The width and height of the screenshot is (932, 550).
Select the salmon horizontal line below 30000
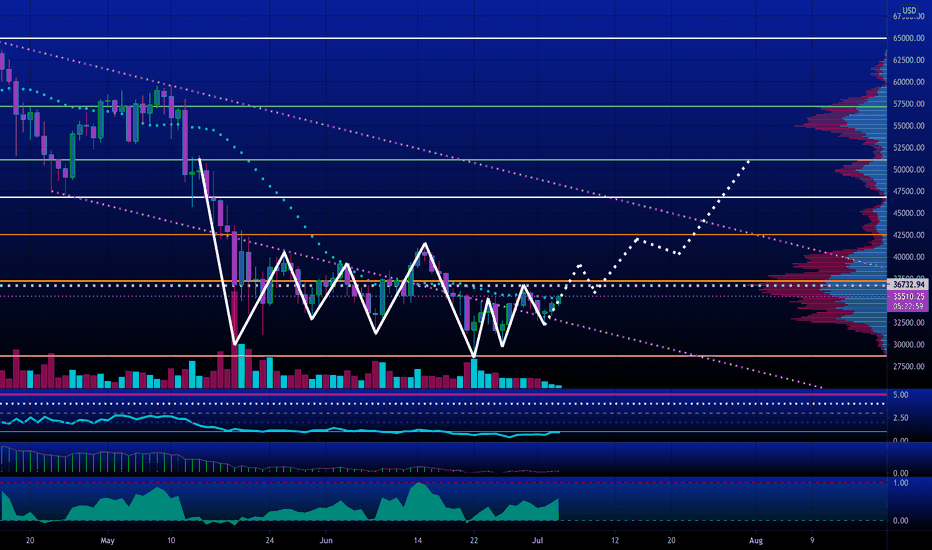coord(443,356)
